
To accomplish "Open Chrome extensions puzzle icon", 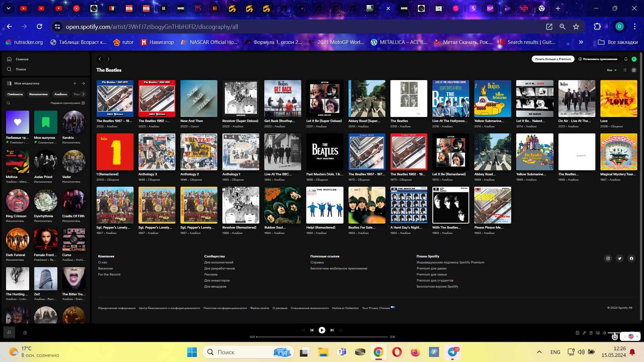I will click(x=597, y=26).
